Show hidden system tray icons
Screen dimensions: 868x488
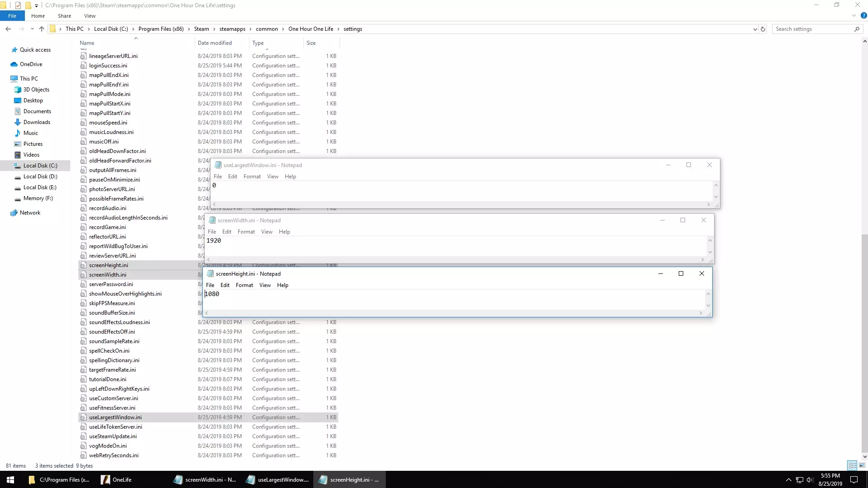(x=788, y=480)
